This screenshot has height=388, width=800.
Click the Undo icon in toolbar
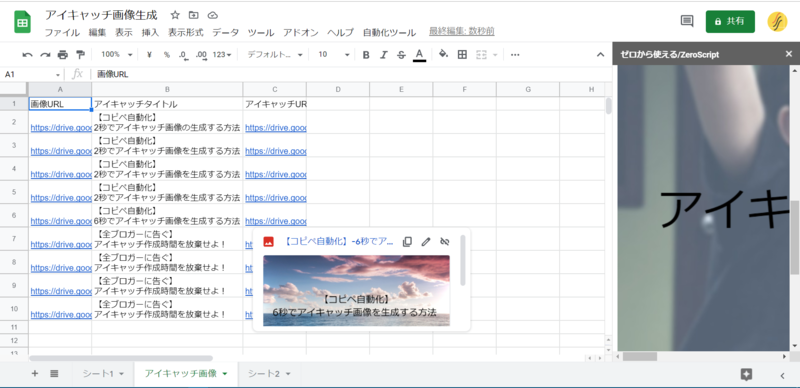tap(28, 55)
